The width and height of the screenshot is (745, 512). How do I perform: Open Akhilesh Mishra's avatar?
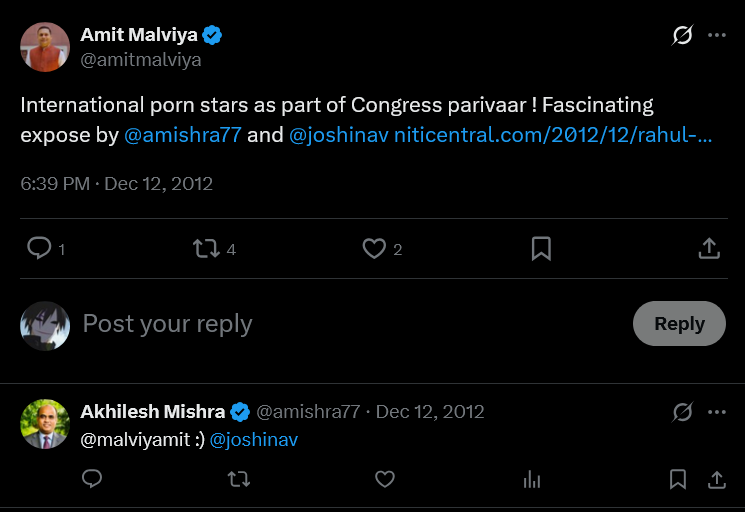click(45, 424)
